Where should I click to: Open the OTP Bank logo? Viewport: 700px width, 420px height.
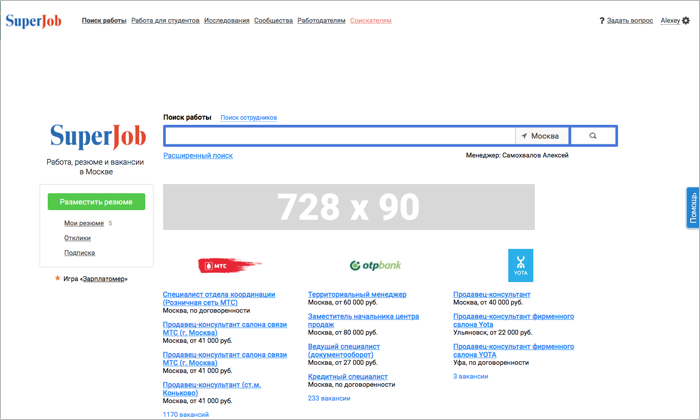pyautogui.click(x=375, y=265)
